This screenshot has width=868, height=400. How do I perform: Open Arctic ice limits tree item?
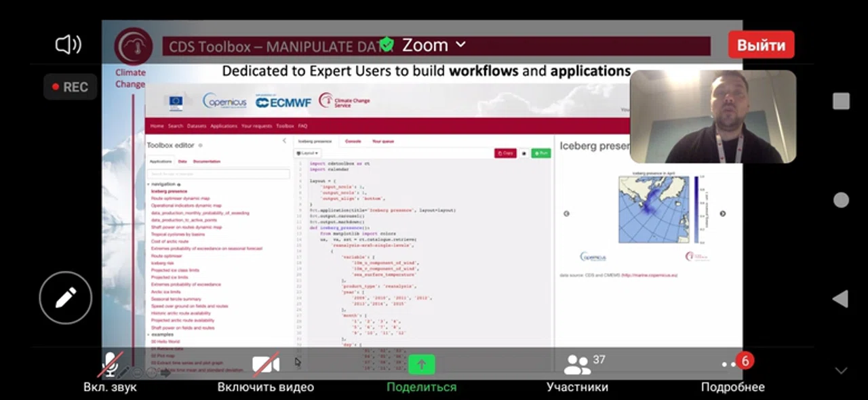click(x=165, y=292)
